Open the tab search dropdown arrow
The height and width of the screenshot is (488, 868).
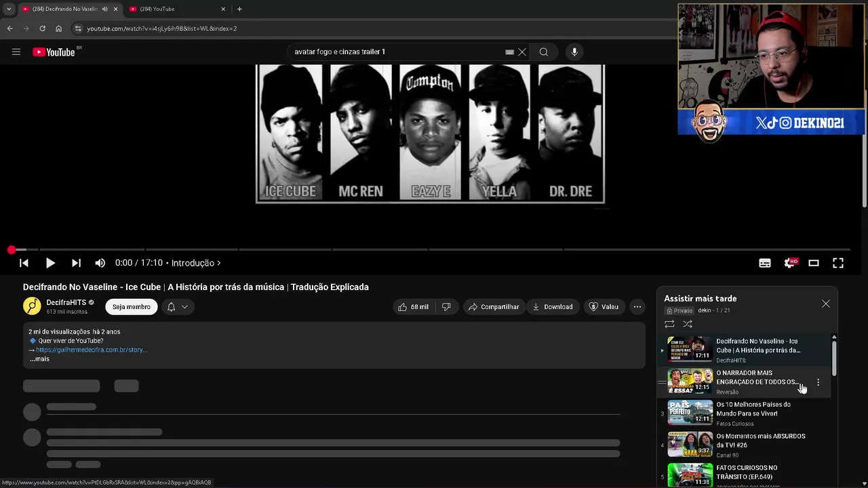coord(8,9)
